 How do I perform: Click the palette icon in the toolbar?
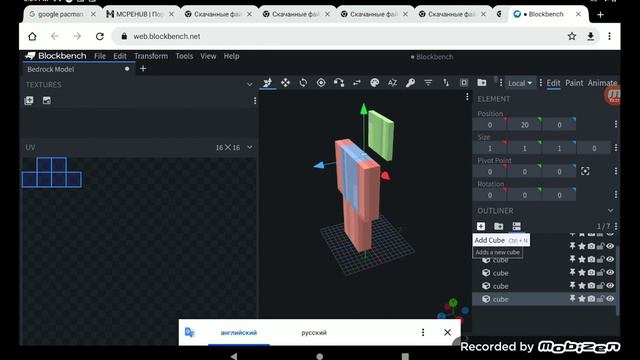[x=374, y=83]
